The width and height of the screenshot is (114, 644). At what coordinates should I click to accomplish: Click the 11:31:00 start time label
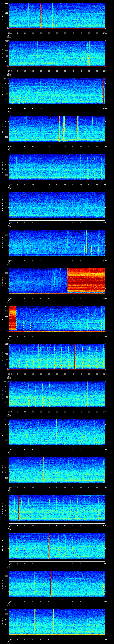pyautogui.click(x=9, y=601)
